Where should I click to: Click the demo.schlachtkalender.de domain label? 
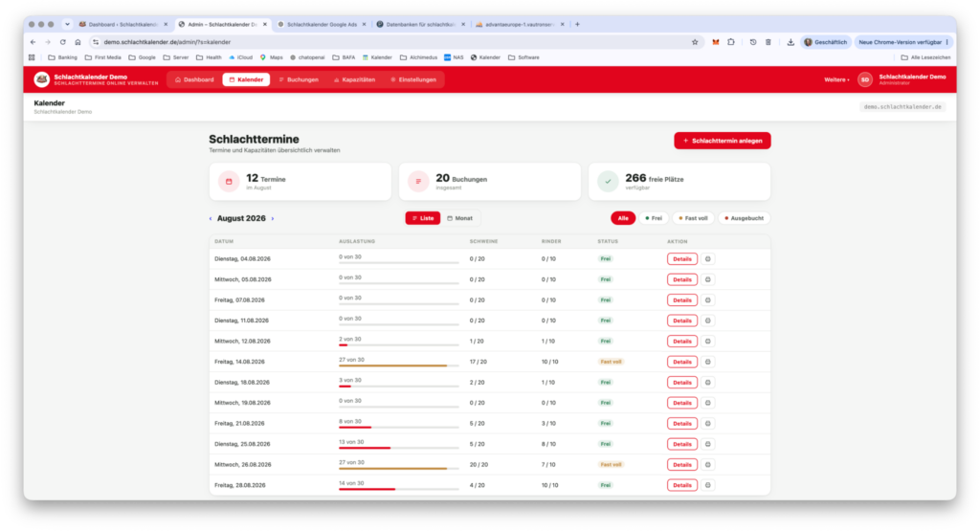(x=902, y=107)
